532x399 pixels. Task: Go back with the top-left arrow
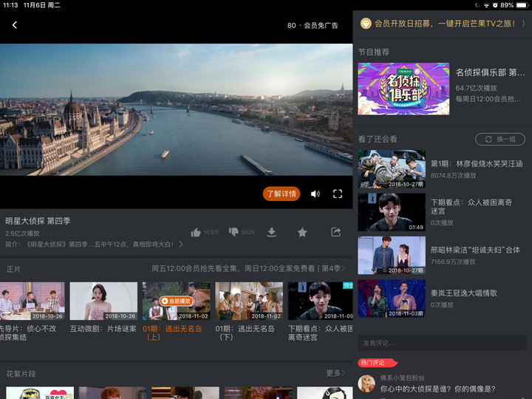(15, 25)
